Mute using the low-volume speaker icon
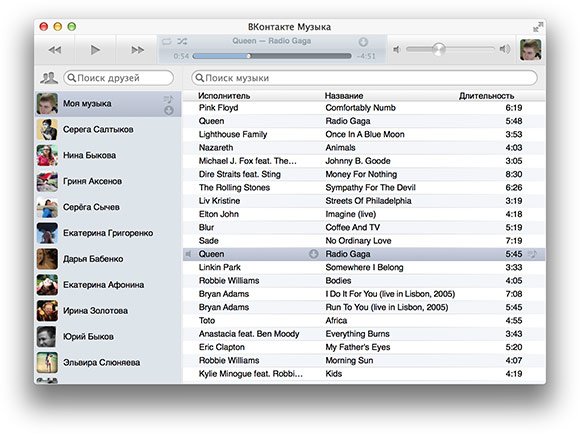The width and height of the screenshot is (580, 434). (x=397, y=49)
